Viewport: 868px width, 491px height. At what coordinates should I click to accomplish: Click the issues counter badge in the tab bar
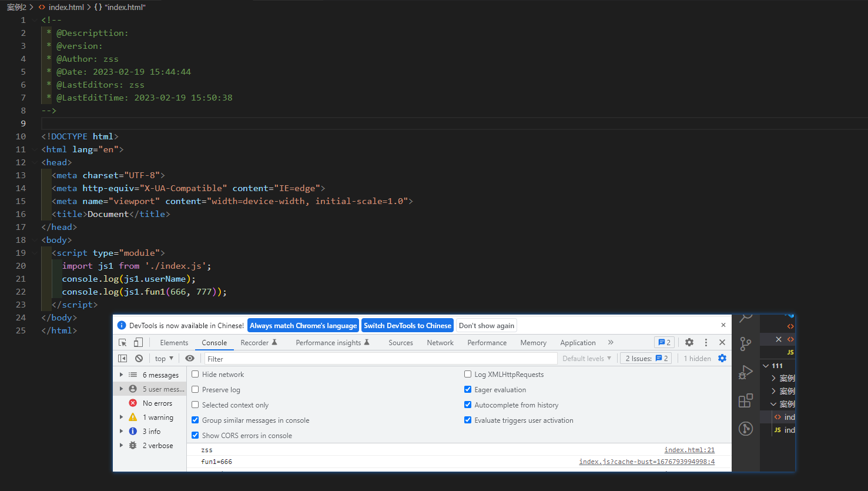pos(664,342)
